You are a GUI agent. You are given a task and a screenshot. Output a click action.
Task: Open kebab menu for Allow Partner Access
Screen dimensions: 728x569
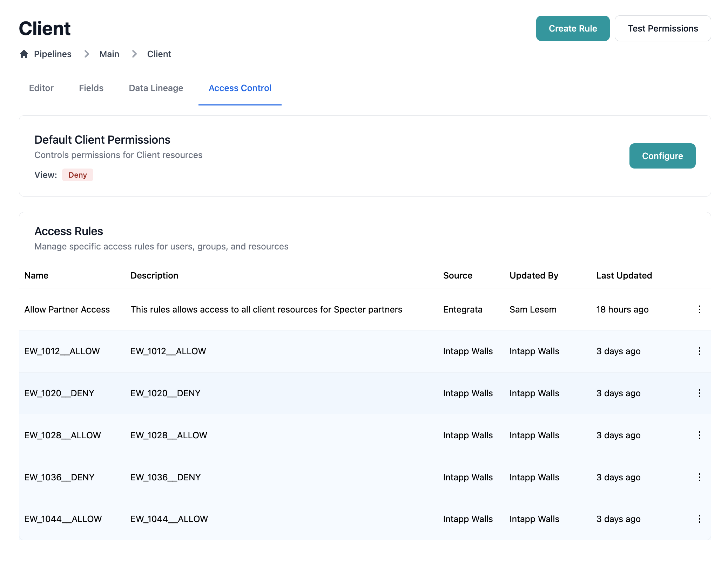pos(699,309)
